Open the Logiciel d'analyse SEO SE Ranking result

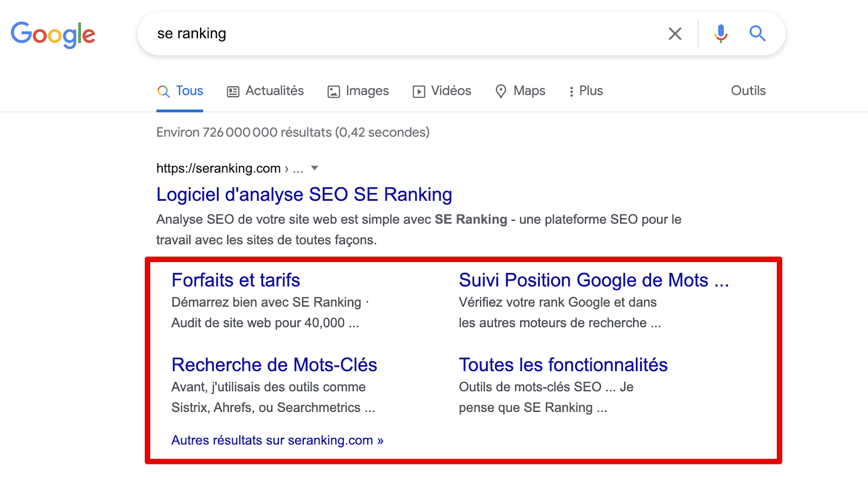point(304,194)
